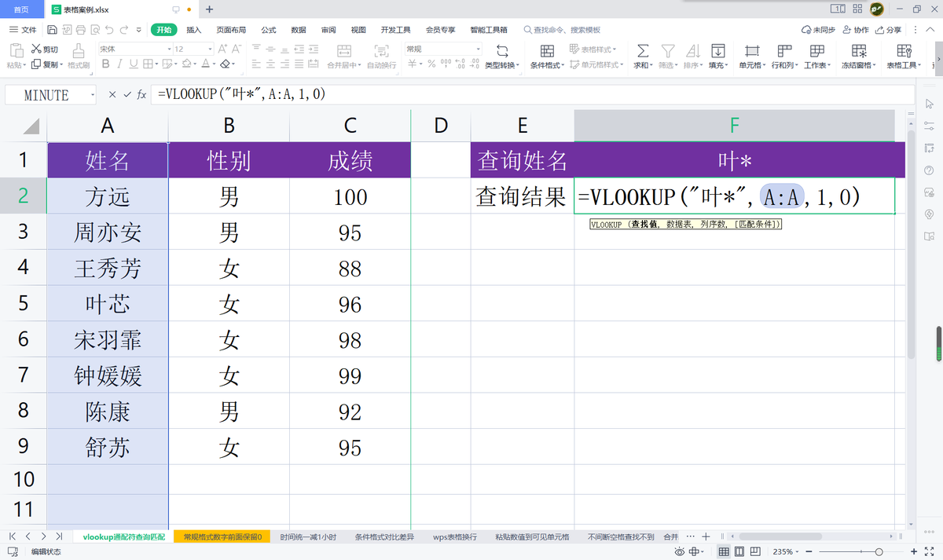The image size is (943, 560).
Task: Open Print Preview from quick toolbar
Action: tap(95, 30)
